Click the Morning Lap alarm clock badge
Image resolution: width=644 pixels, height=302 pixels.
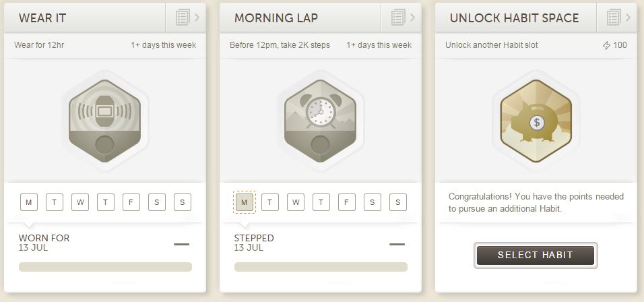320,121
